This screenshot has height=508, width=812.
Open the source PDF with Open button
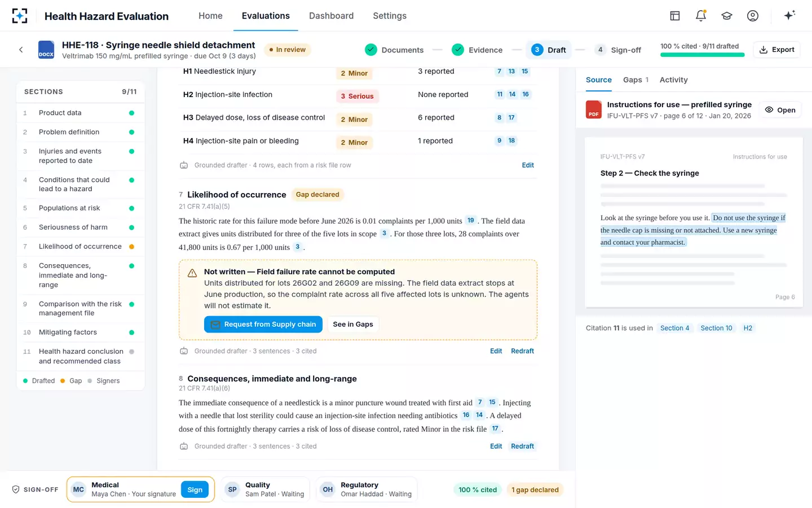coord(780,110)
